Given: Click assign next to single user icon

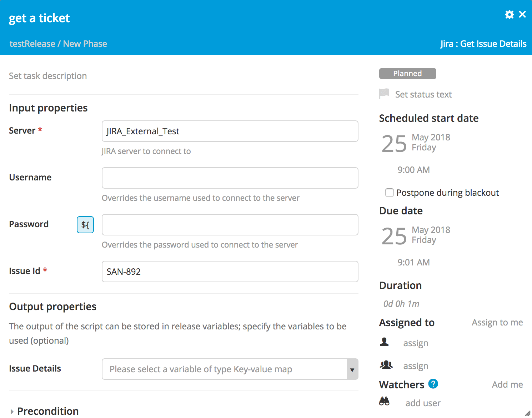Looking at the screenshot, I should pyautogui.click(x=416, y=343).
